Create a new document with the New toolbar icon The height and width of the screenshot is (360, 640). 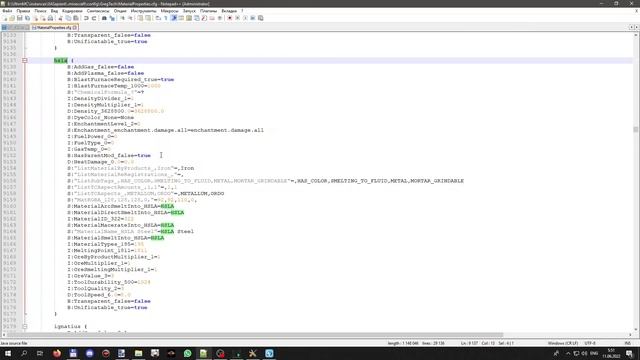coord(4,18)
